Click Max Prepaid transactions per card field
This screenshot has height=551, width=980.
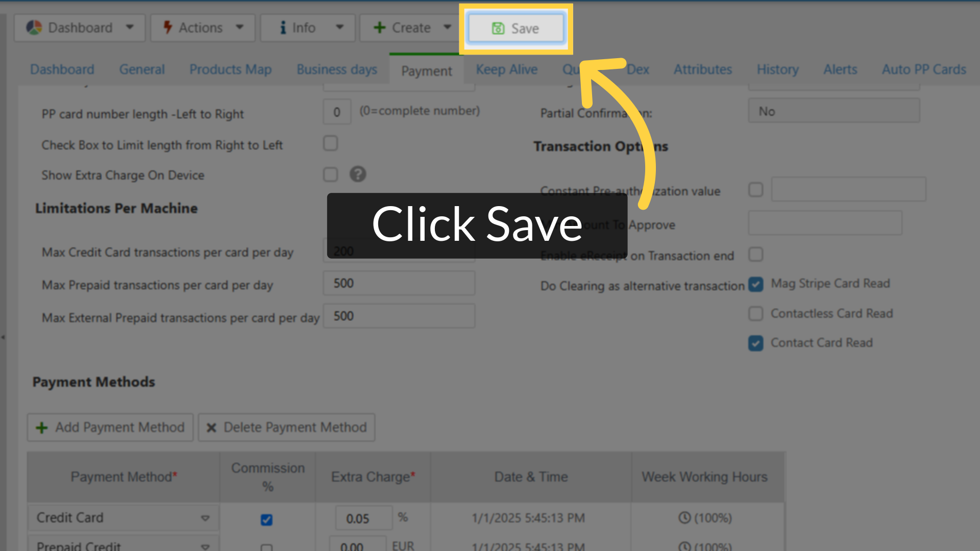click(399, 283)
